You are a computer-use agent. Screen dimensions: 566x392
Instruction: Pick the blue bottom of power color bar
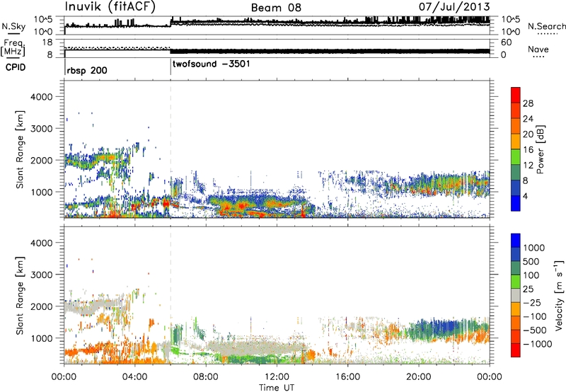(x=516, y=203)
